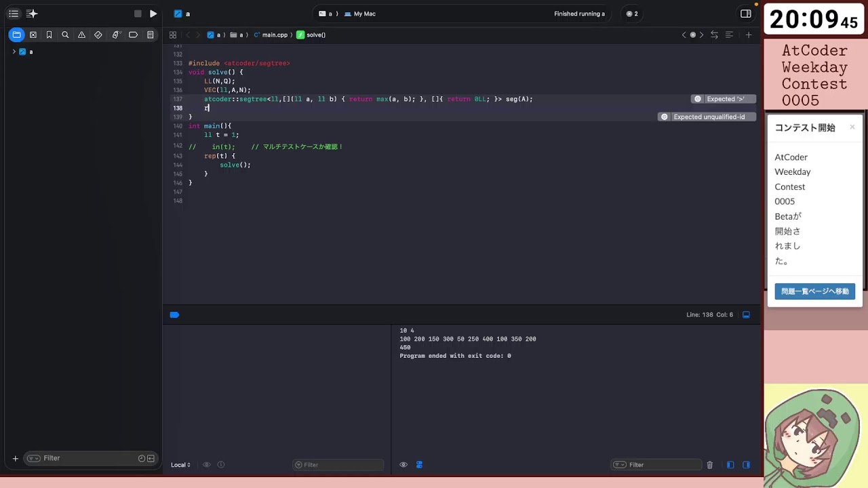This screenshot has height=488, width=868.
Task: Open the Bookmark navigator
Action: pyautogui.click(x=49, y=35)
